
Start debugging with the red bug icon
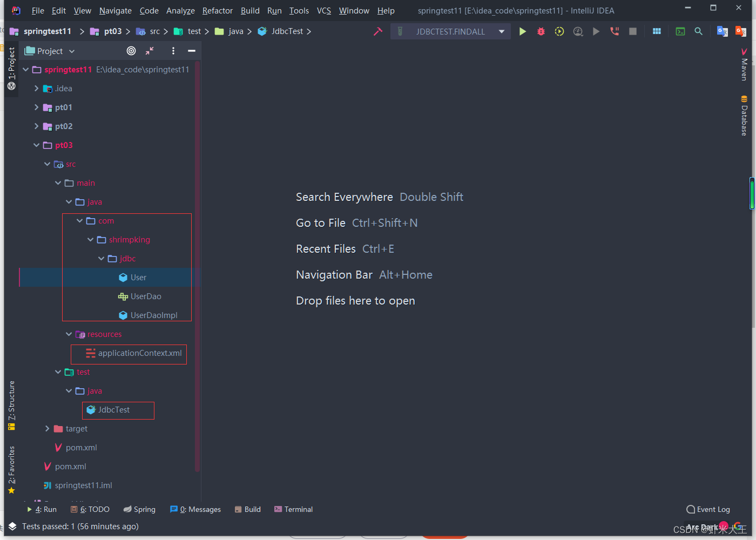(541, 31)
